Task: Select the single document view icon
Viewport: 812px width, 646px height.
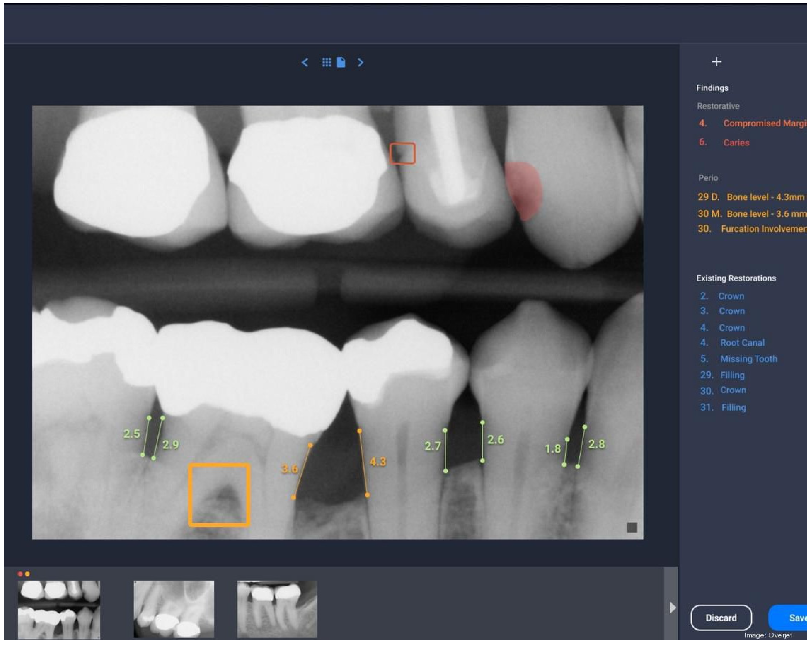Action: pyautogui.click(x=341, y=63)
